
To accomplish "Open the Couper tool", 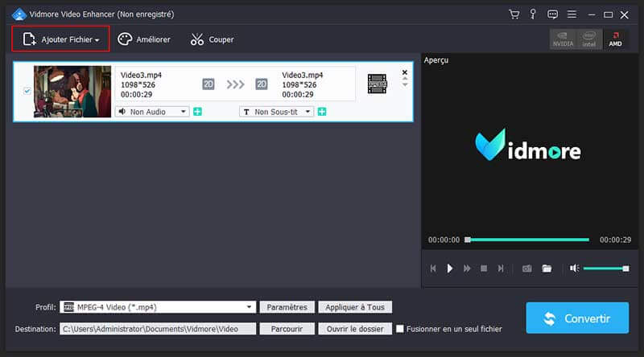I will [x=212, y=39].
